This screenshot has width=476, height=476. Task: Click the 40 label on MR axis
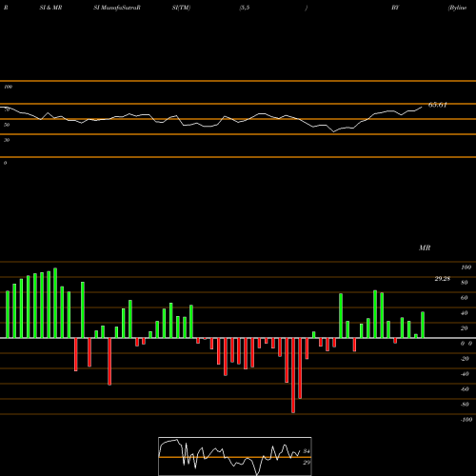coord(465,313)
